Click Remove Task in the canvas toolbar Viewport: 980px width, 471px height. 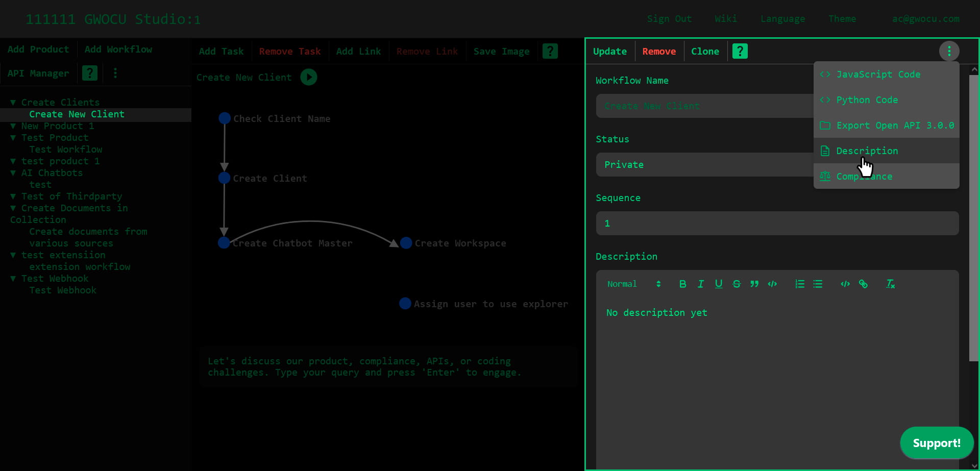(290, 51)
